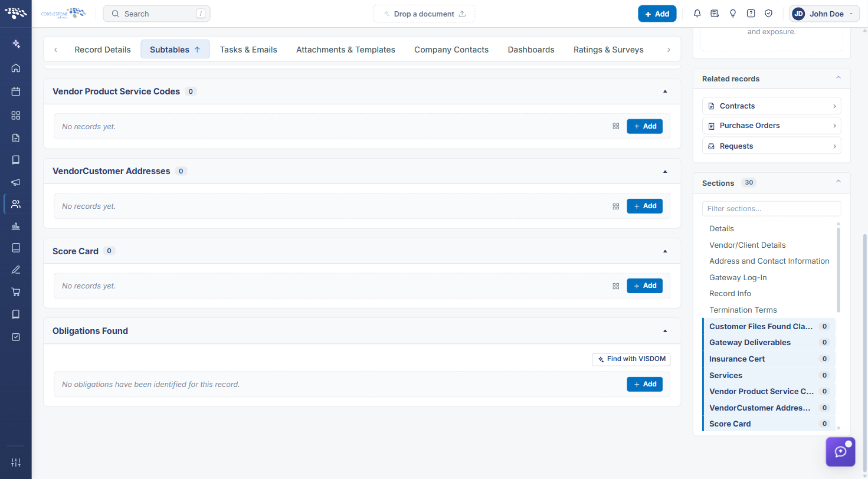Click the Drop a document upload area
Screen dimensions: 868x479
tap(424, 14)
